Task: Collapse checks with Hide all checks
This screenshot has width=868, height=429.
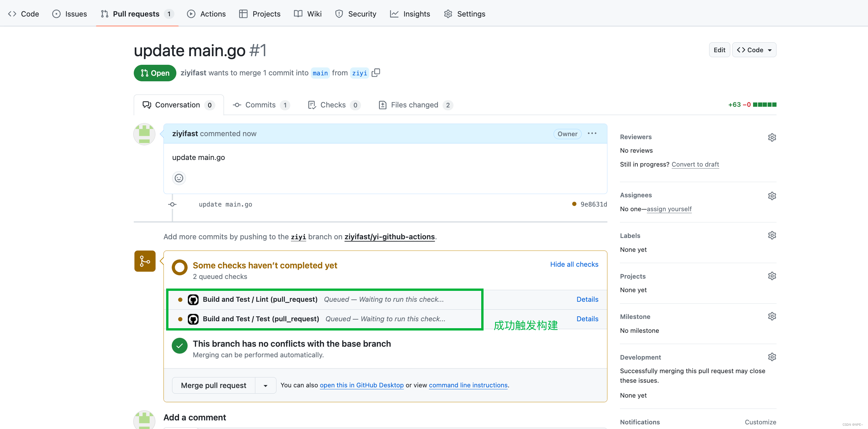Action: point(574,264)
